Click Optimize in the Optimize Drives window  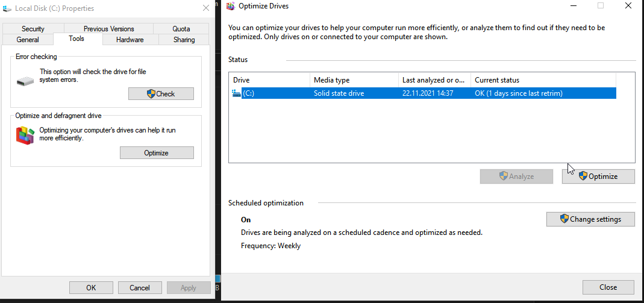(x=598, y=176)
